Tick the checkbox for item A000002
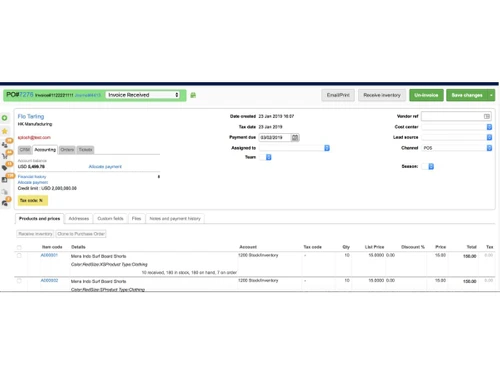The height and width of the screenshot is (375, 500). point(19,281)
